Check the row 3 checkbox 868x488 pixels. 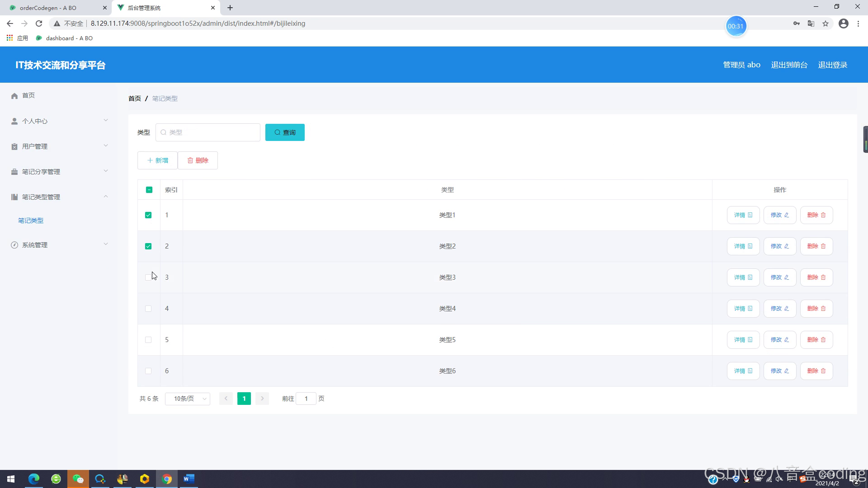pyautogui.click(x=148, y=277)
